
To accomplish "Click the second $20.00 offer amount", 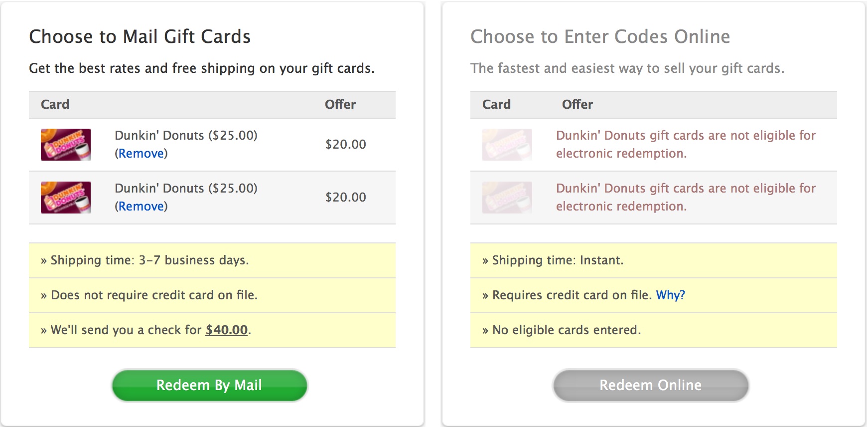I will 346,198.
